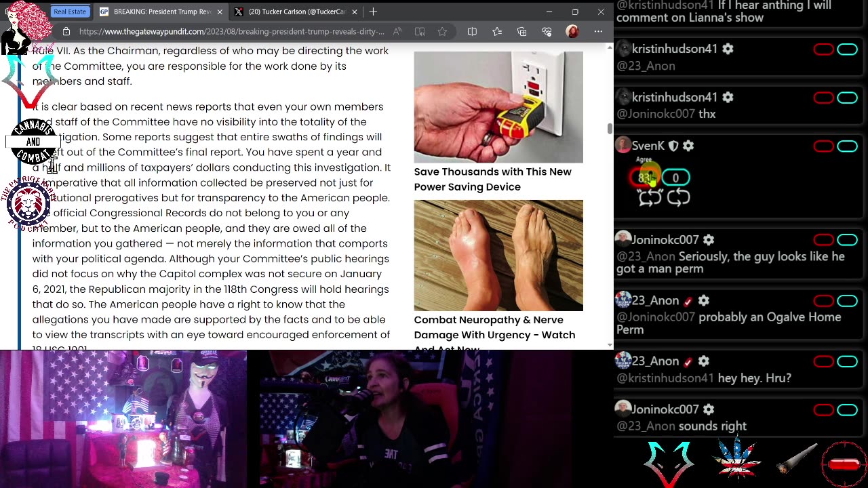868x488 pixels.
Task: Open gear for Joninokc007 sounds right message
Action: tap(709, 409)
